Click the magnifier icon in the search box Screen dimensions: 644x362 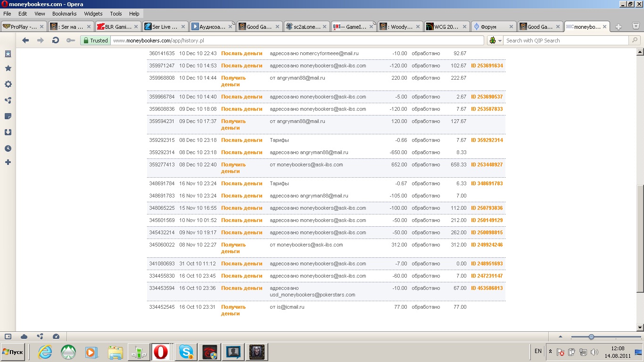(x=635, y=41)
